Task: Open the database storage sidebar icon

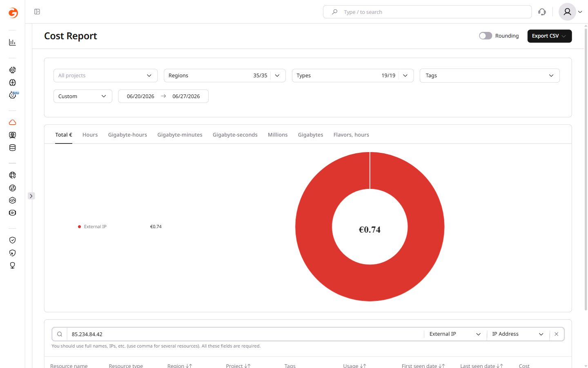Action: coord(13,148)
